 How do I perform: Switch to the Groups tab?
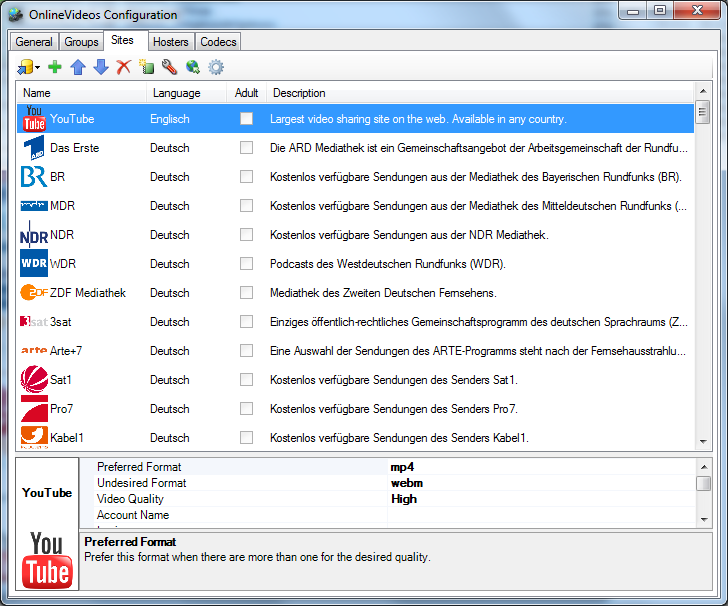click(81, 42)
